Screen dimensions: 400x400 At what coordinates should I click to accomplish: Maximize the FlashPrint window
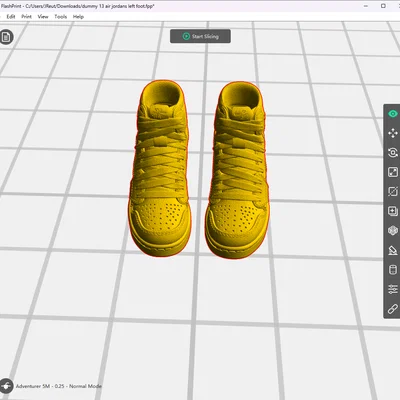pyautogui.click(x=383, y=6)
